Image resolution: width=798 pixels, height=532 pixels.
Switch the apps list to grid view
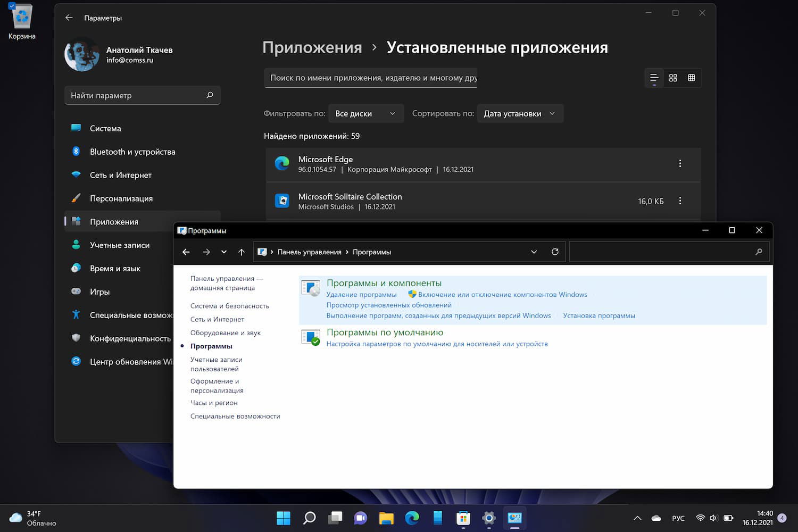pos(673,78)
